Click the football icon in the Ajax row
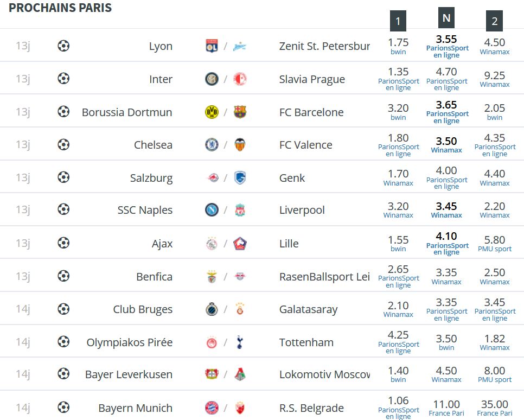Viewport: 524px width, 420px height. tap(63, 243)
